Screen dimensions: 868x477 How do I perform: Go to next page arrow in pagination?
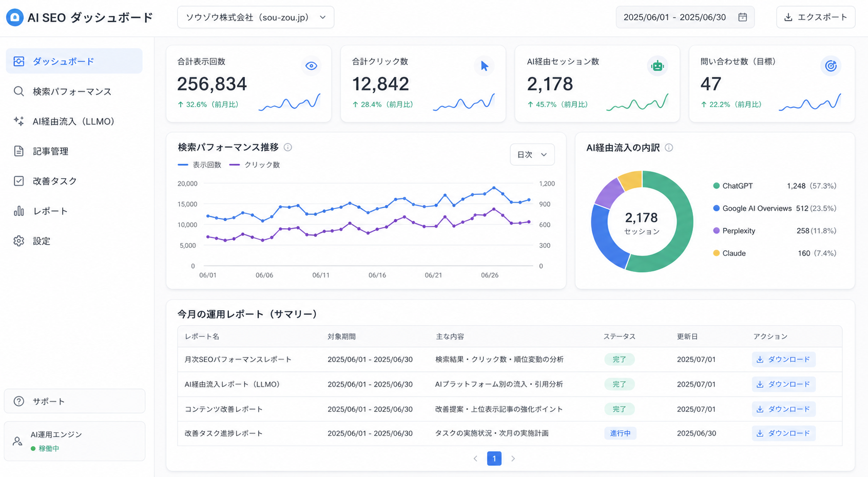click(513, 459)
